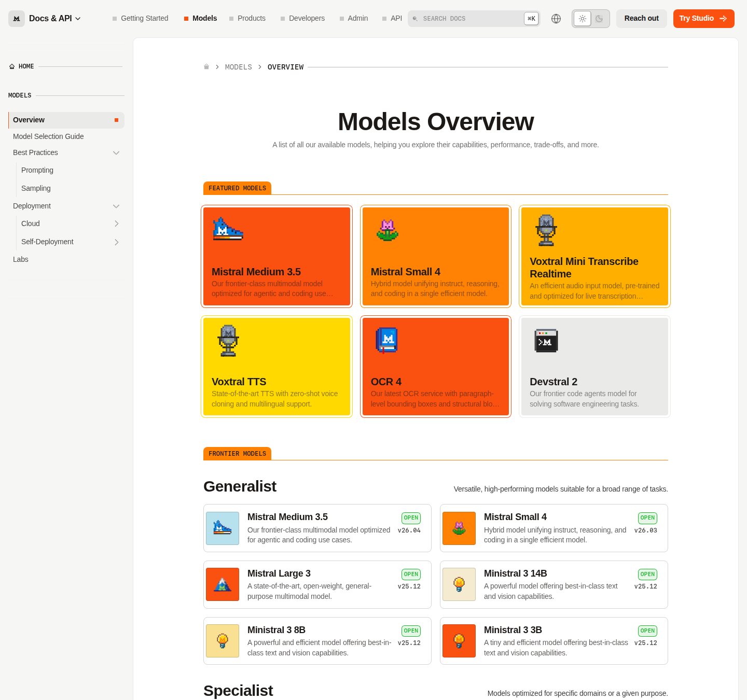This screenshot has width=747, height=700.
Task: Click OPEN badge on Generalist Mistral Small 4
Action: point(647,518)
